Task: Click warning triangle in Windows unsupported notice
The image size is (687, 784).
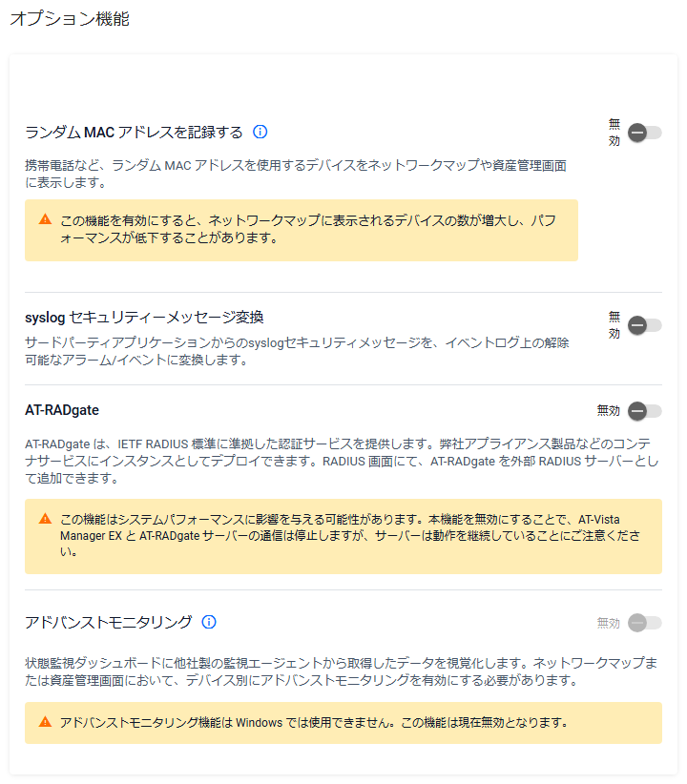Action: pos(45,722)
